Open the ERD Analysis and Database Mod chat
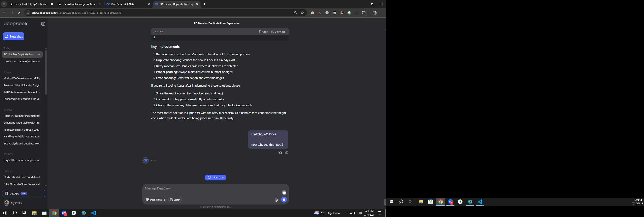Image resolution: width=644 pixels, height=217 pixels. tap(22, 144)
